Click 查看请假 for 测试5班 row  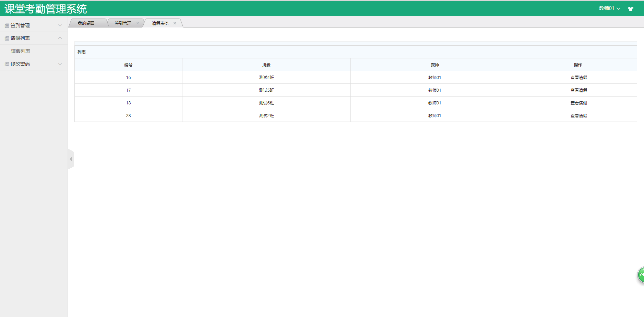[579, 90]
